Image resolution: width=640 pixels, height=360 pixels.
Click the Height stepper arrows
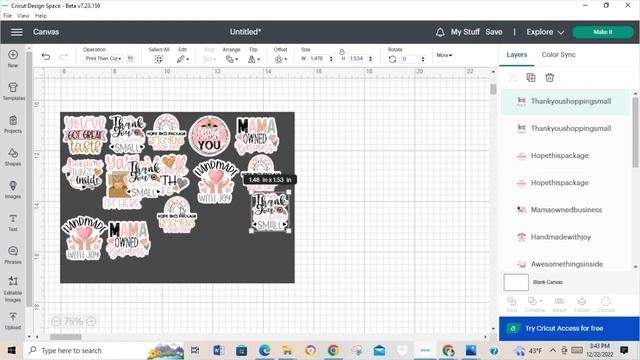[x=370, y=59]
